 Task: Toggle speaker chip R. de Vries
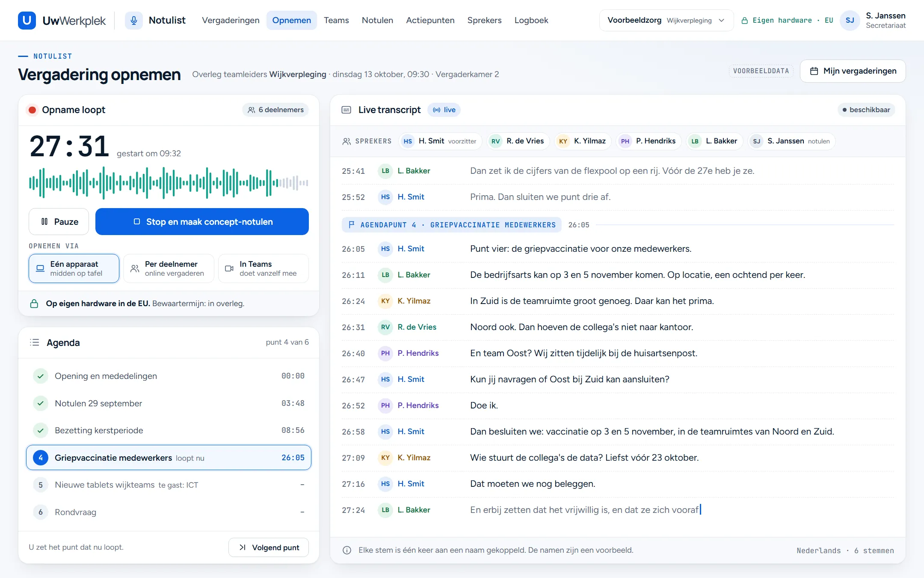518,141
